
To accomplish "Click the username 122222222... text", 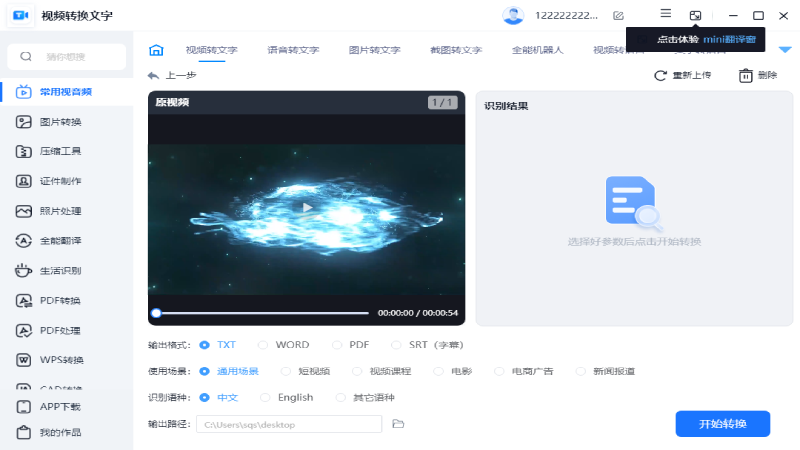I will tap(566, 16).
